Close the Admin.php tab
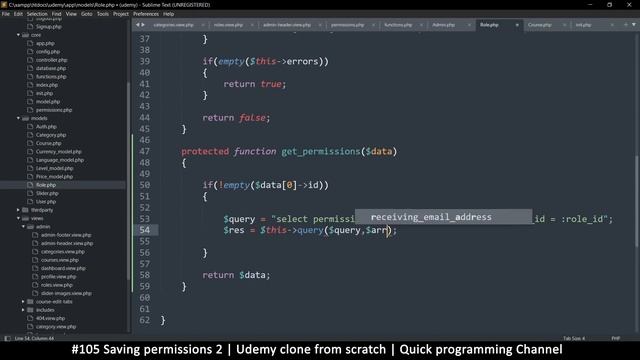This screenshot has height=360, width=640. tap(469, 25)
